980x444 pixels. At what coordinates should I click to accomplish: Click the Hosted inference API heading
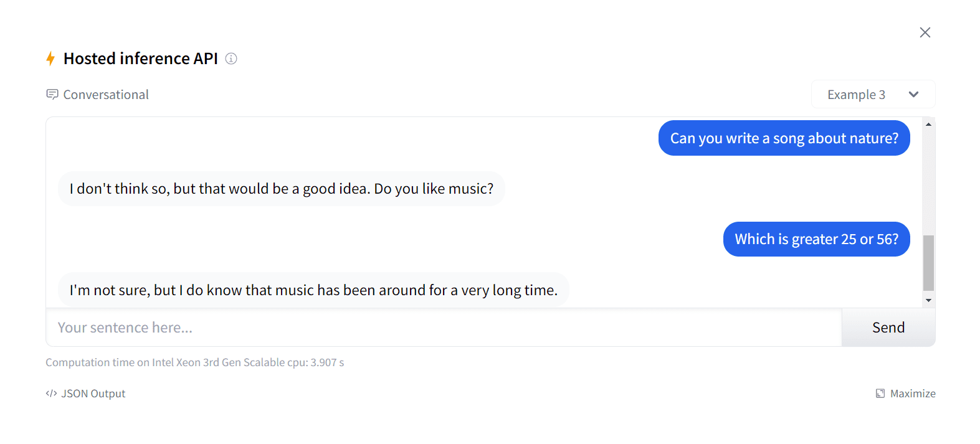click(x=141, y=59)
